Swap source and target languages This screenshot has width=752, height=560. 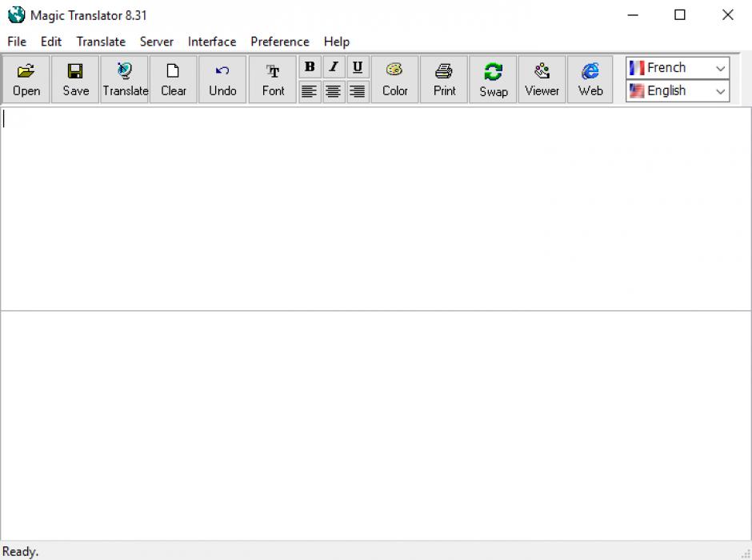pos(493,79)
